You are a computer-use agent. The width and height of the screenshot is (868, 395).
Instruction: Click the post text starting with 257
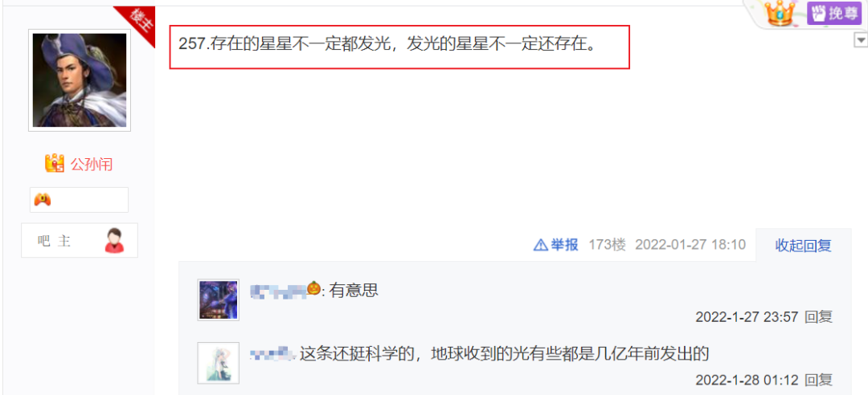388,46
